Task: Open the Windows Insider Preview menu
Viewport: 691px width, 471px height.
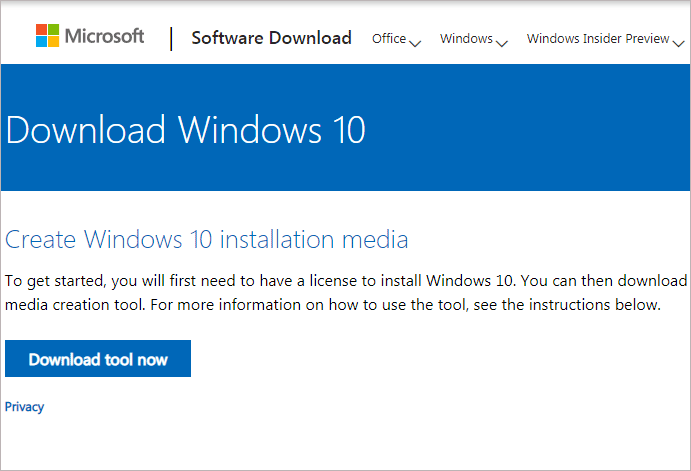Action: coord(598,39)
